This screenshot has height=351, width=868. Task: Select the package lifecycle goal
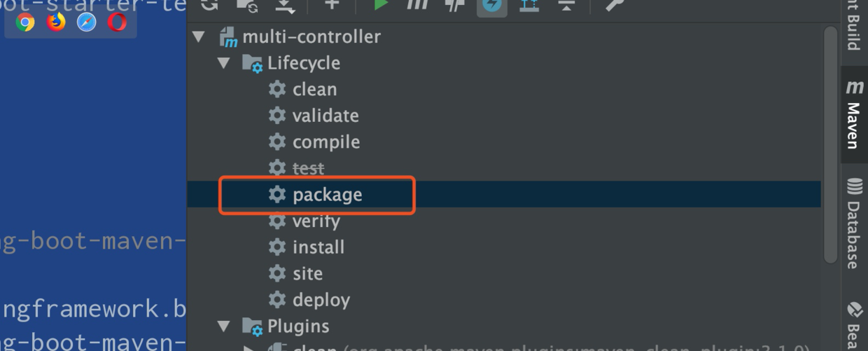(327, 195)
